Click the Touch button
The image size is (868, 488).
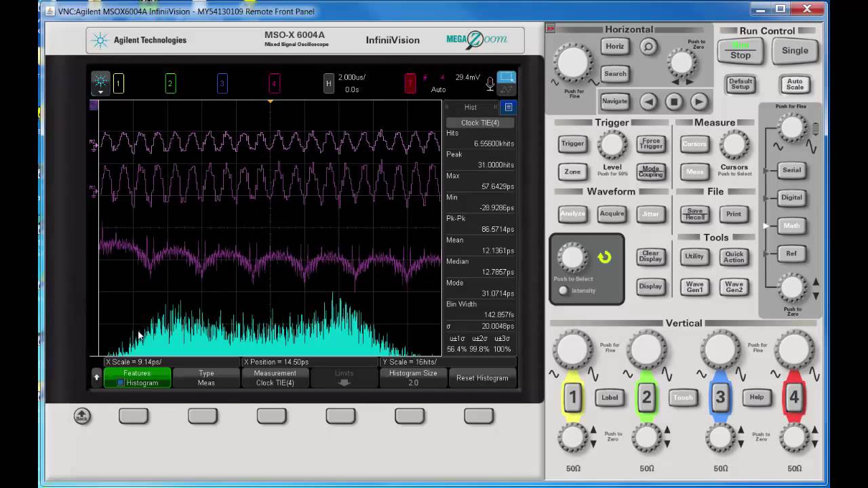[x=683, y=397]
